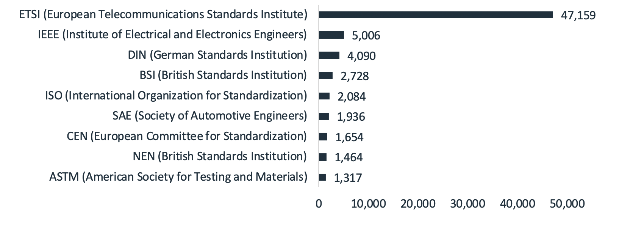Click the 1,317 data label
Viewport: 644px width, 230px height.
click(x=348, y=178)
